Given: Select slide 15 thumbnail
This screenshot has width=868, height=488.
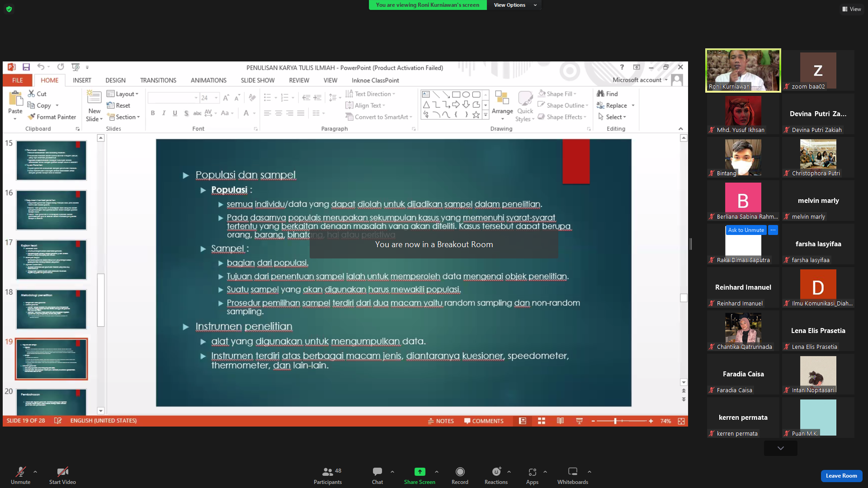Looking at the screenshot, I should (51, 160).
